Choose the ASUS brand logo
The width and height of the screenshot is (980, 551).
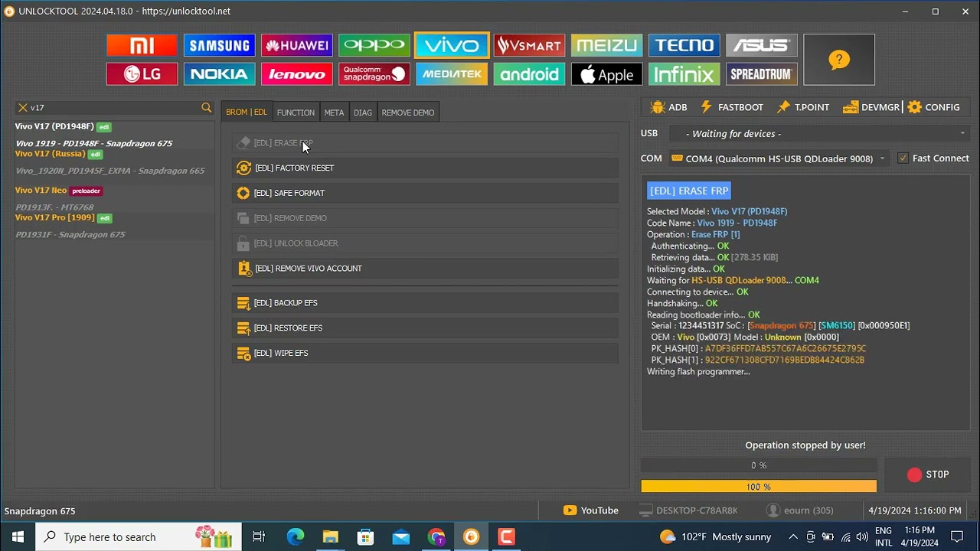761,45
